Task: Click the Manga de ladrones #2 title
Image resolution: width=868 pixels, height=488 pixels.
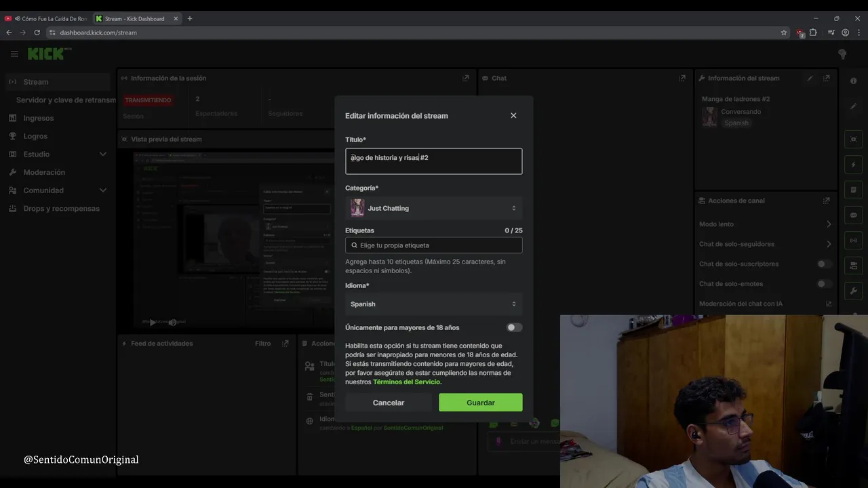Action: pyautogui.click(x=736, y=99)
